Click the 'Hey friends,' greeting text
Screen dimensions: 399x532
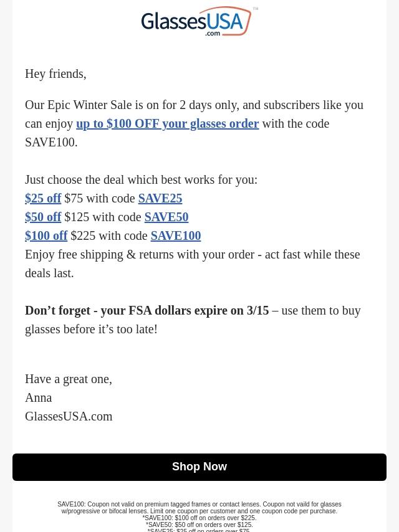(x=55, y=74)
